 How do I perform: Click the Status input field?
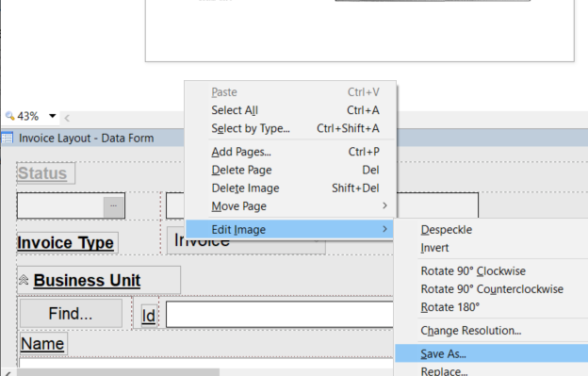pos(60,205)
